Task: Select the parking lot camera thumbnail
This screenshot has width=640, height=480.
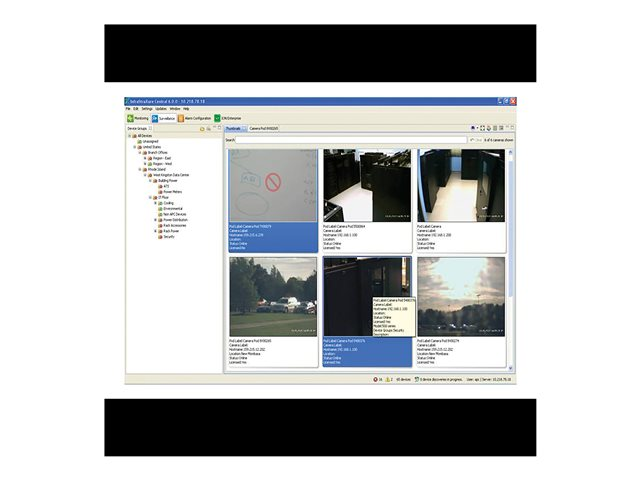Action: [x=273, y=296]
